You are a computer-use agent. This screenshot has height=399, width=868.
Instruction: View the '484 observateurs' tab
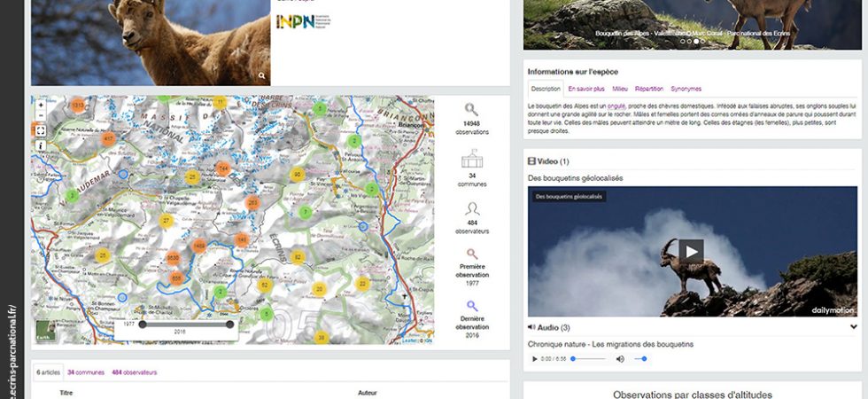click(x=134, y=372)
